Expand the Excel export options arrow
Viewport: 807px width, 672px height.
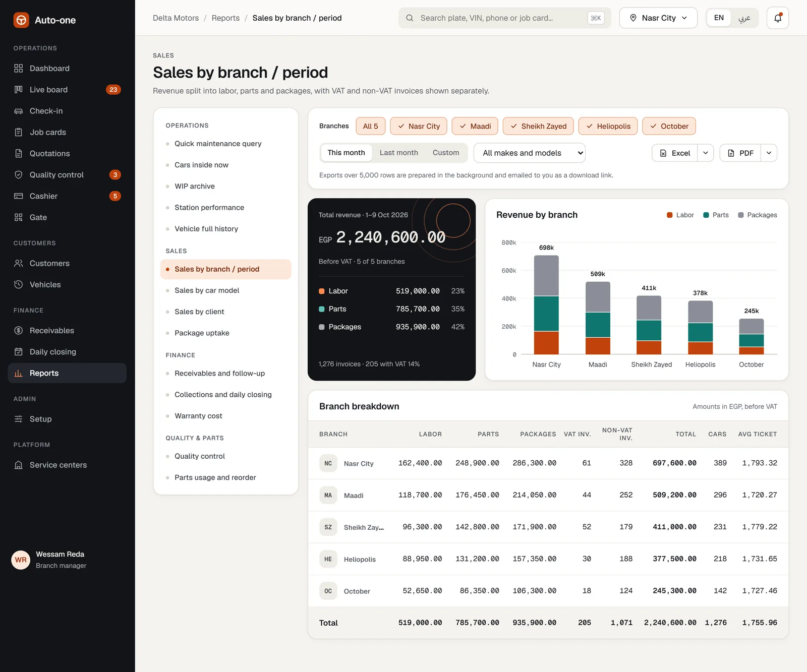tap(706, 153)
